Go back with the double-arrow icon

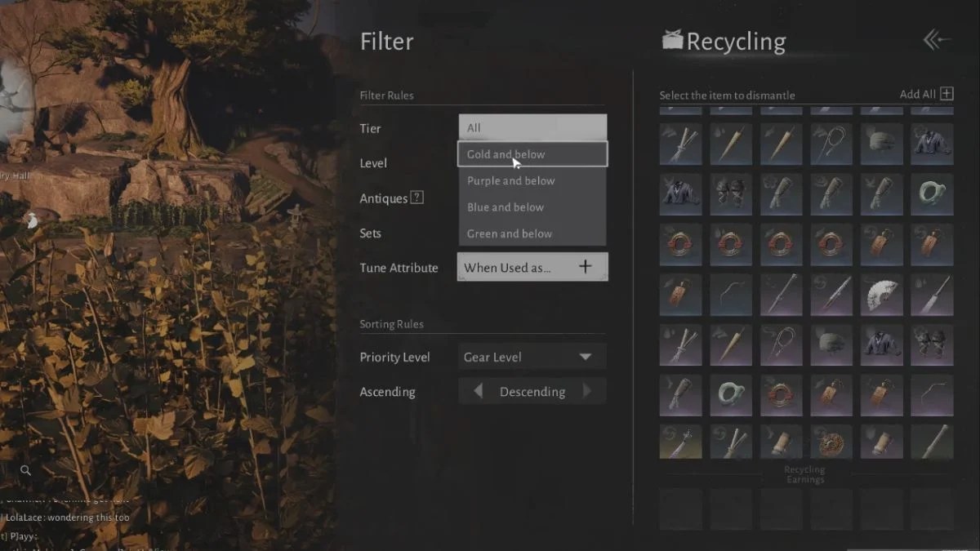coord(938,40)
